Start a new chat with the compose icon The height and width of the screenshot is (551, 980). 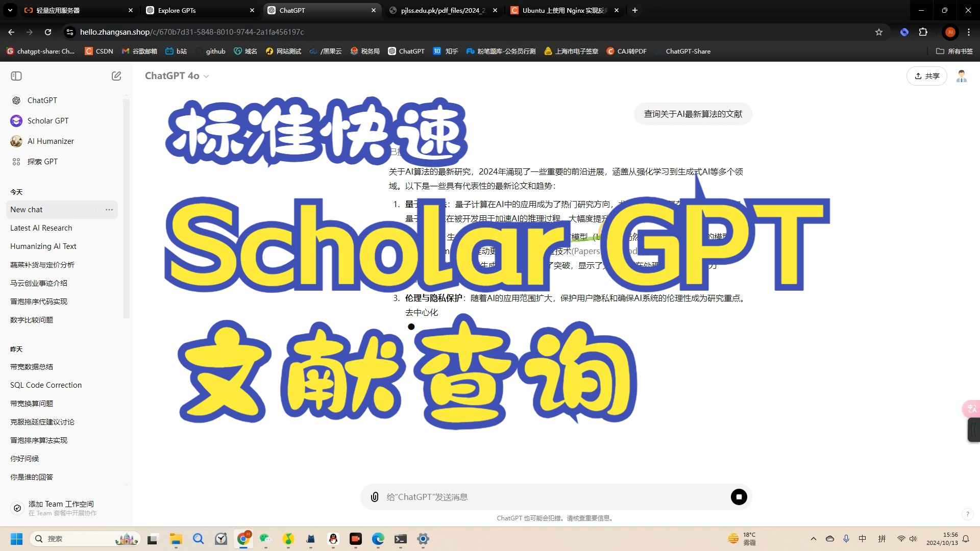click(116, 76)
